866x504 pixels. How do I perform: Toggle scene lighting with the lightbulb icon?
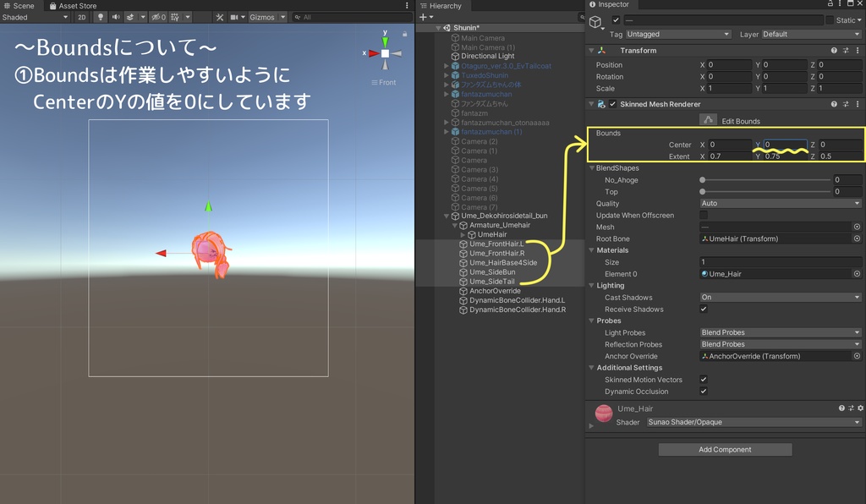pyautogui.click(x=100, y=17)
